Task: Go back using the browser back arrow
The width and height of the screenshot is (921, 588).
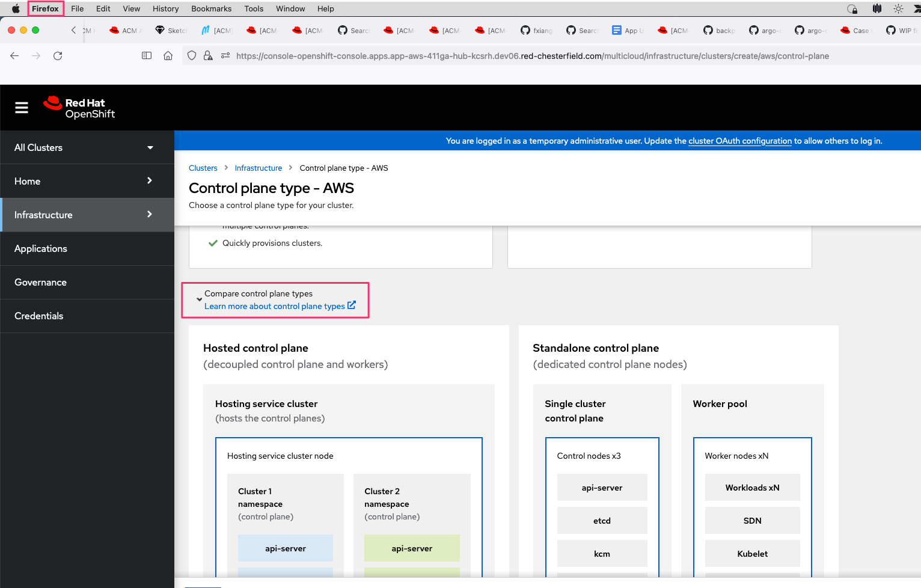Action: pyautogui.click(x=14, y=56)
